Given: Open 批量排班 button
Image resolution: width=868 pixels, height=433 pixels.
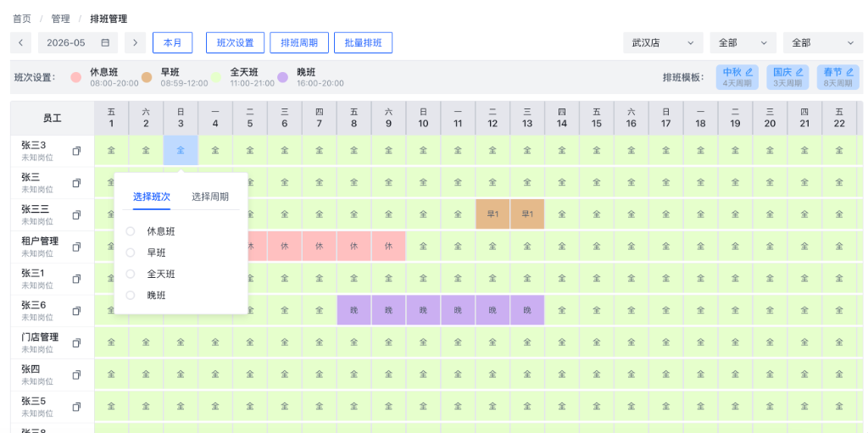Looking at the screenshot, I should 363,42.
